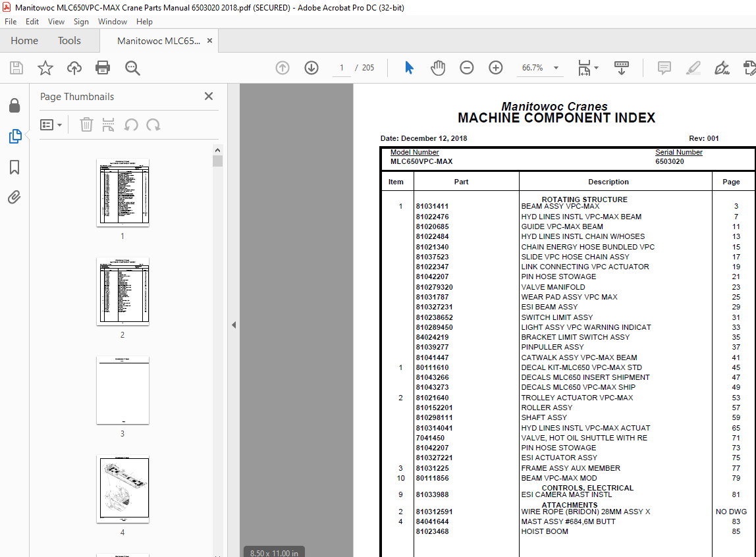Select the page 1 thumbnail

122,193
